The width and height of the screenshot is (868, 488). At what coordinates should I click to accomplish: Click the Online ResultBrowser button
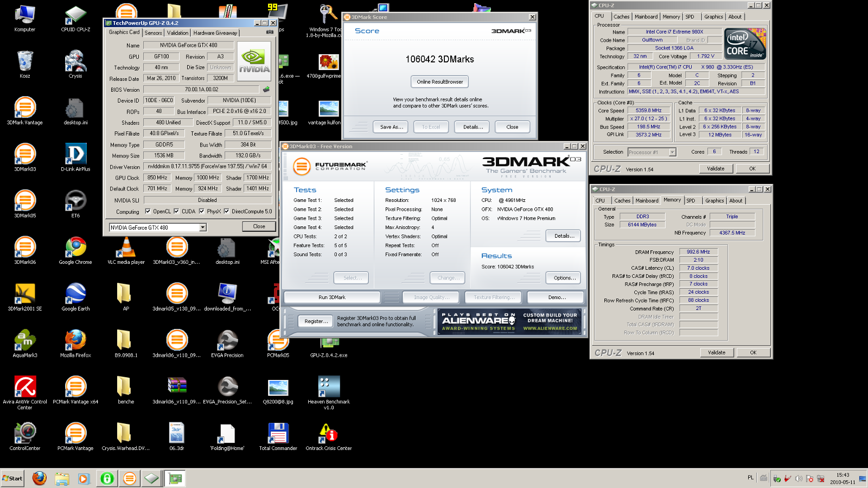click(x=440, y=81)
